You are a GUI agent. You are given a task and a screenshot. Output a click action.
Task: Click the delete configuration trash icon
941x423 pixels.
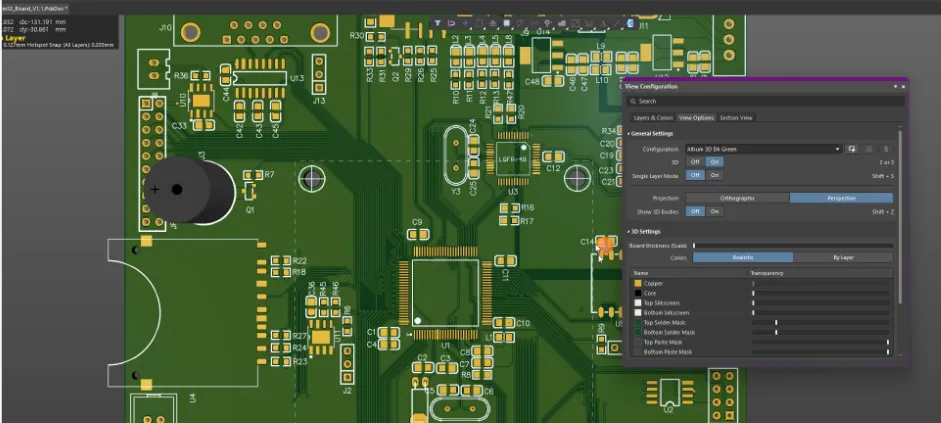(x=885, y=149)
